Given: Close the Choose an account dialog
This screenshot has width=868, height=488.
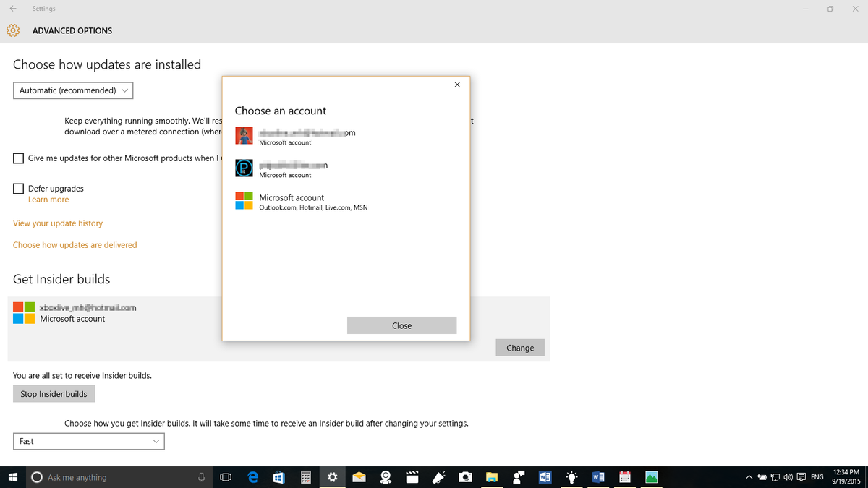Looking at the screenshot, I should (x=401, y=325).
